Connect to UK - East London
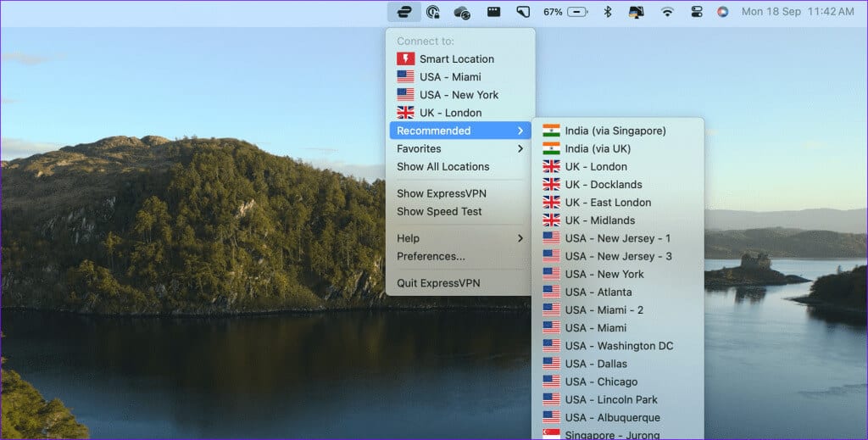Image resolution: width=868 pixels, height=440 pixels. pyautogui.click(x=618, y=202)
